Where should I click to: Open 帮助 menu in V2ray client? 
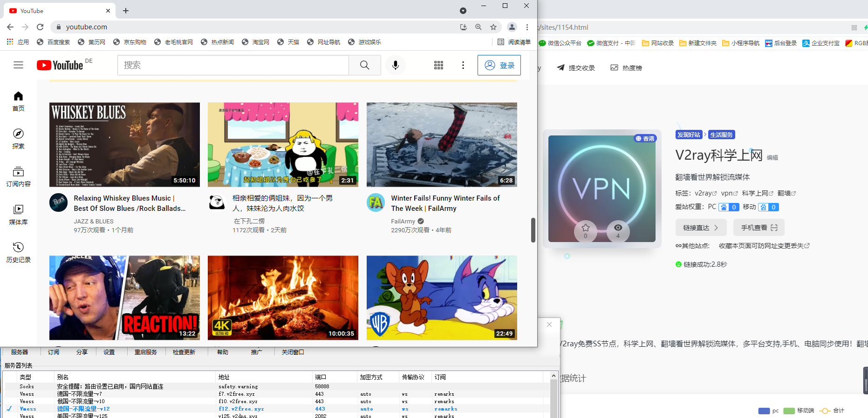pos(223,352)
